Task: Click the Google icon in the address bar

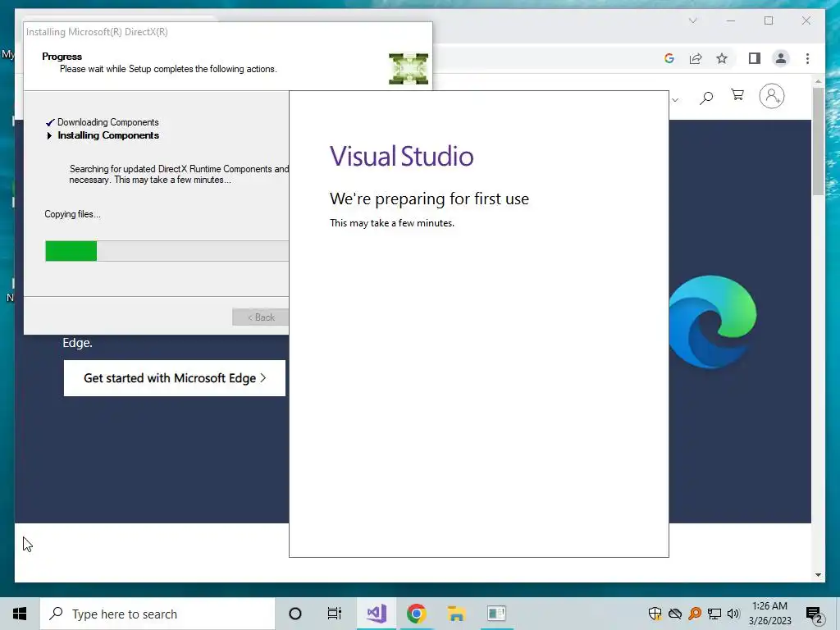Action: [x=669, y=58]
